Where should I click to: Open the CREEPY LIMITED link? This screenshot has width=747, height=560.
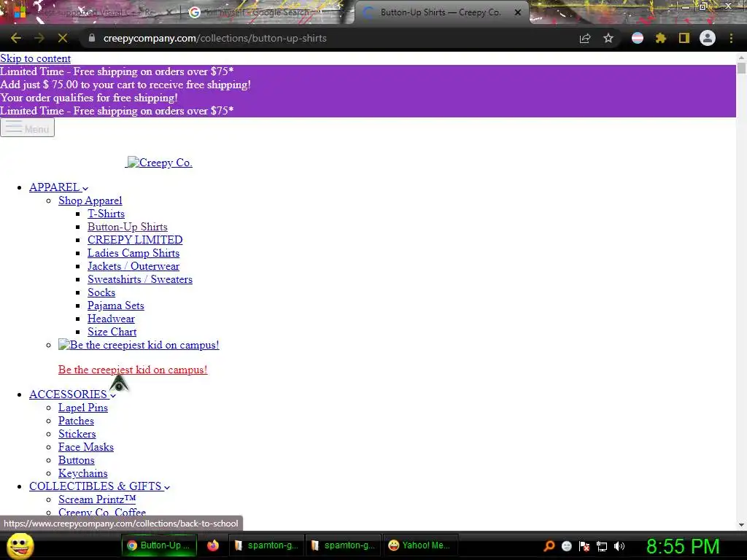[135, 240]
